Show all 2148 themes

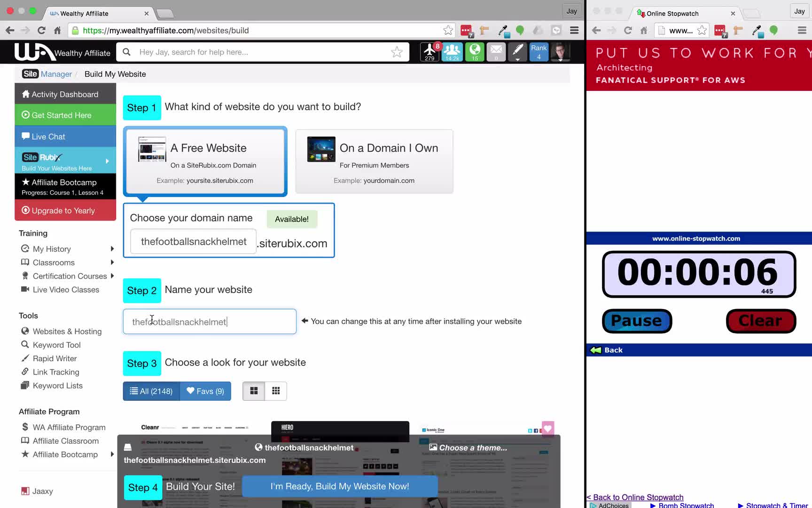click(x=151, y=391)
